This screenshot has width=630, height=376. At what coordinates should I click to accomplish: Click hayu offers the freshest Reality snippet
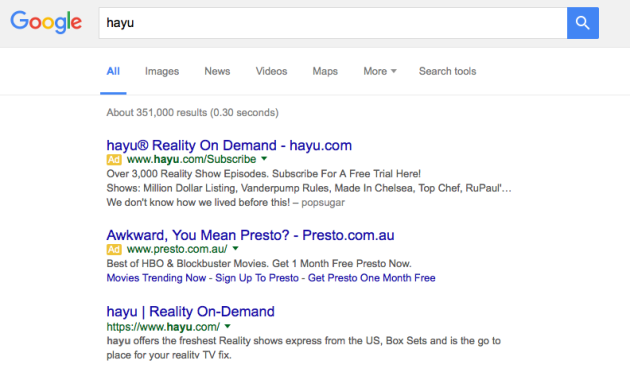(303, 348)
